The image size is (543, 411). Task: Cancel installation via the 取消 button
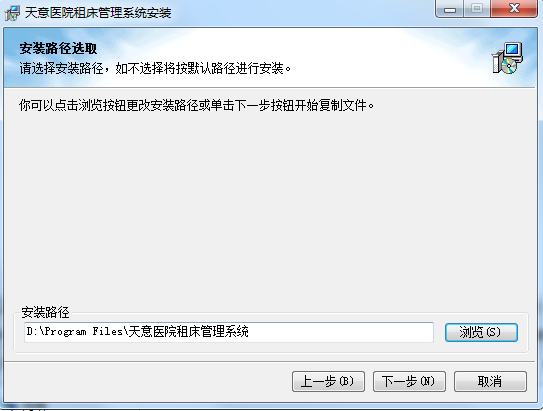pyautogui.click(x=490, y=382)
